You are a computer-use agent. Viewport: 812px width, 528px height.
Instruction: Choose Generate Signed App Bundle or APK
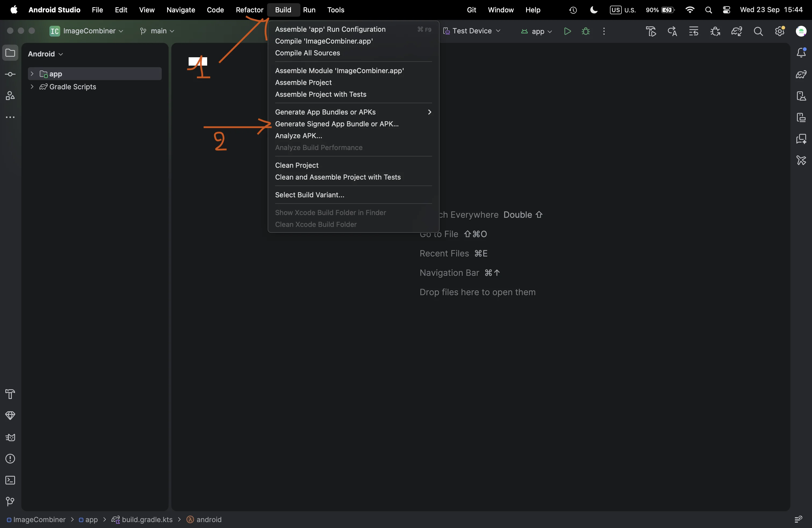353,124
